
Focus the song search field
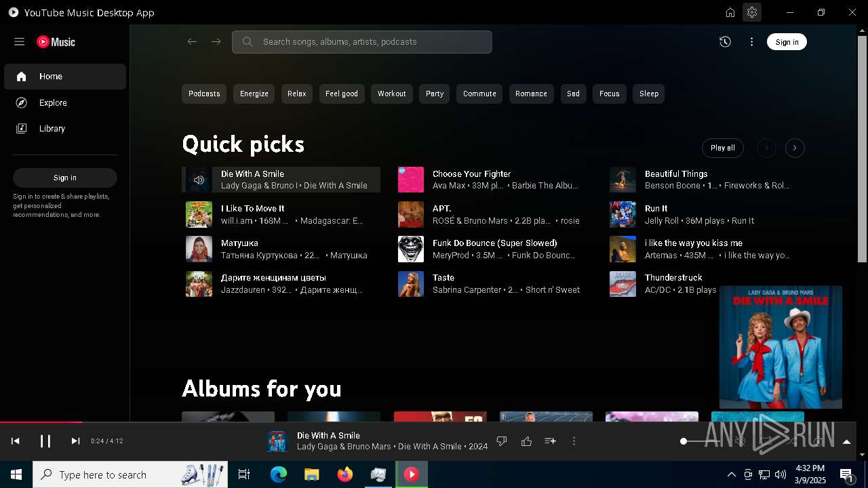[x=362, y=42]
